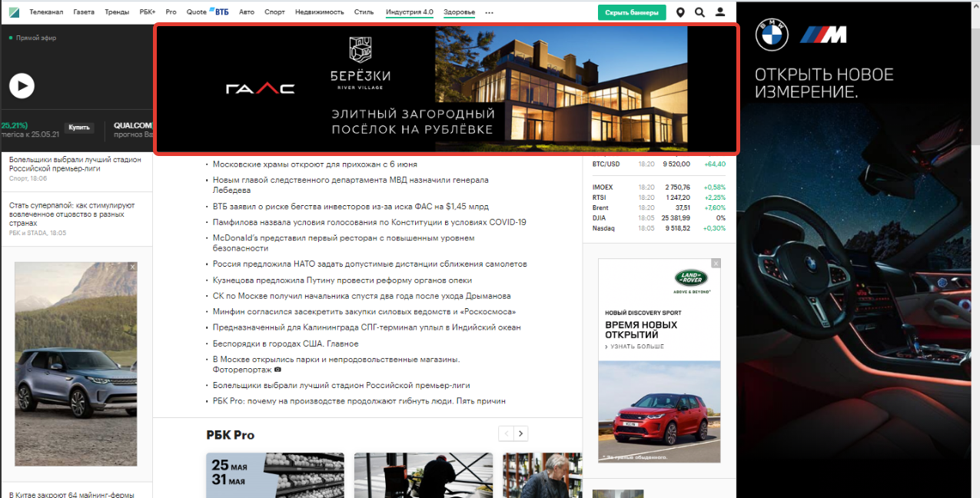Click the Скрыть баннеры button
This screenshot has width=980, height=498.
click(632, 12)
